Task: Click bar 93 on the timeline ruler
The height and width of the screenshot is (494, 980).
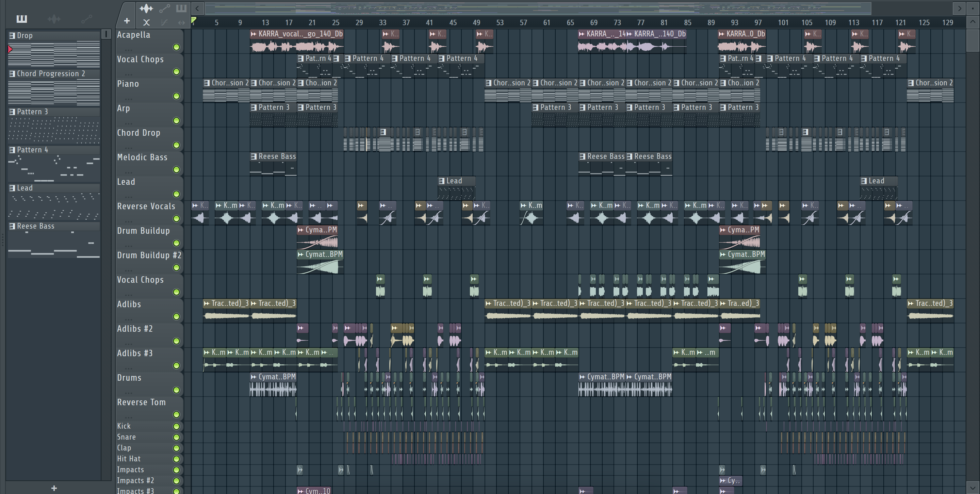Action: pyautogui.click(x=735, y=22)
